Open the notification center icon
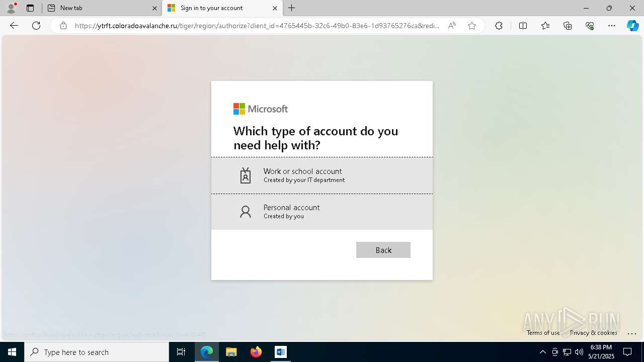The height and width of the screenshot is (362, 644). [627, 352]
